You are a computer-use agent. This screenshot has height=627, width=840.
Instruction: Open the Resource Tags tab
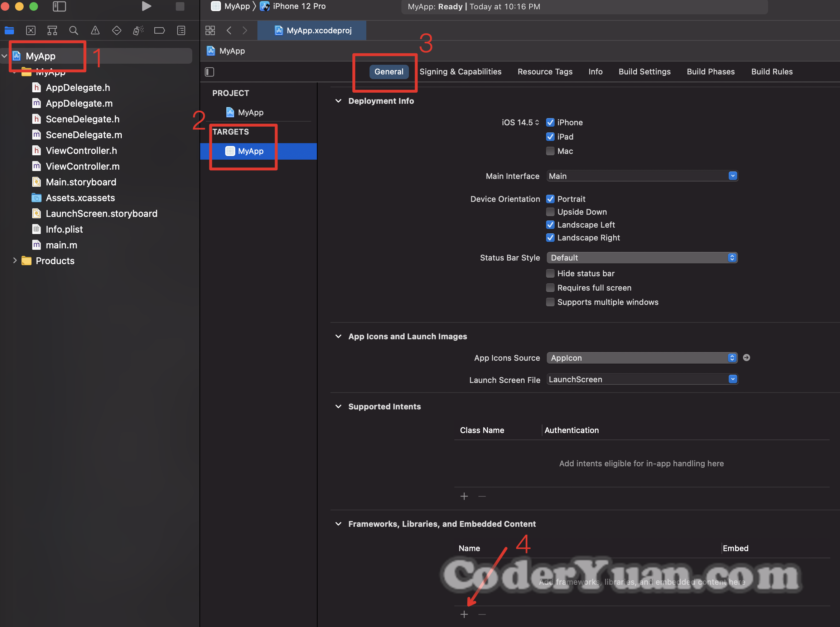coord(545,72)
